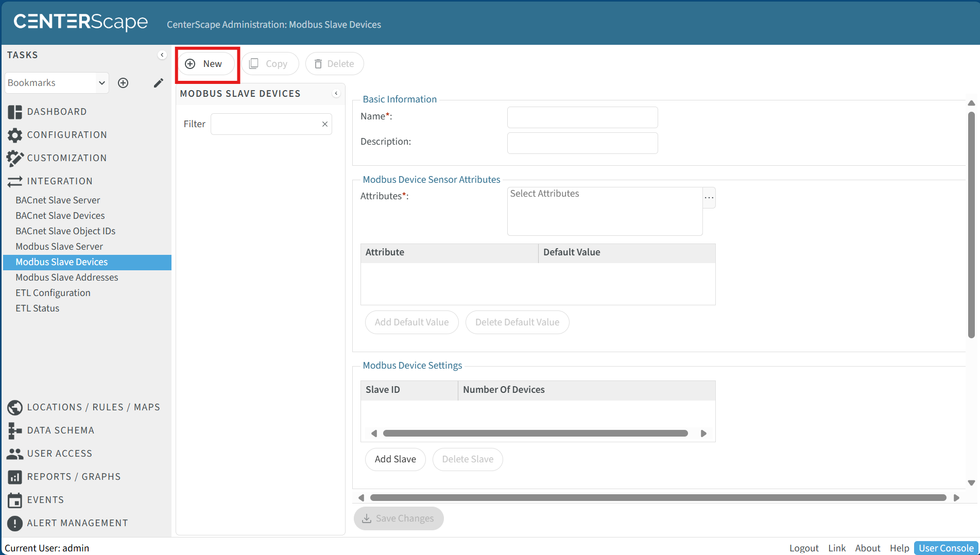The image size is (980, 555).
Task: Select Modbus Slave Addresses in Integration menu
Action: tap(67, 277)
